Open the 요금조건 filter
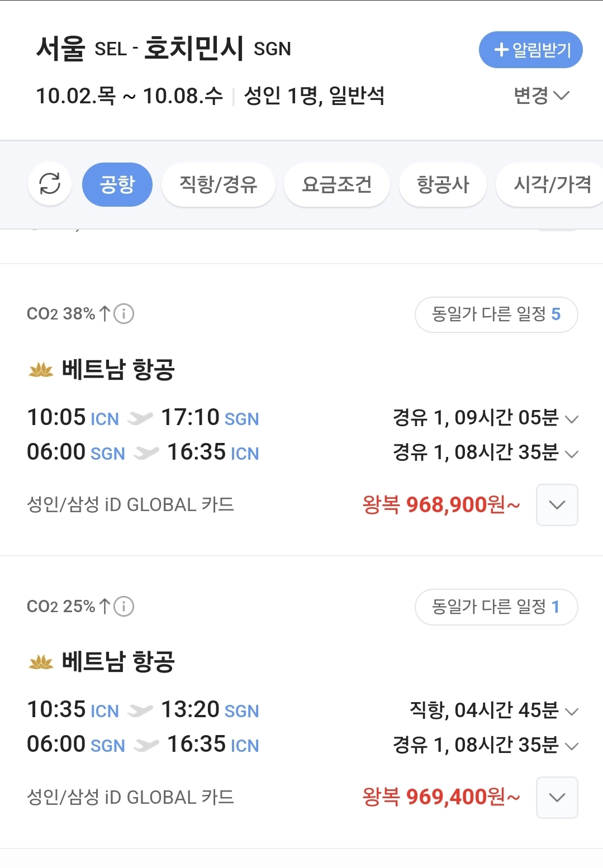Viewport: 603px width, 868px height. click(x=336, y=184)
